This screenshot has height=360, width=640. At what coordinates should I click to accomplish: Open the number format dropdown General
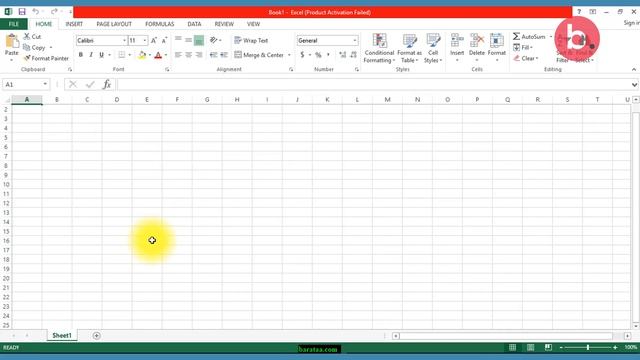(355, 40)
